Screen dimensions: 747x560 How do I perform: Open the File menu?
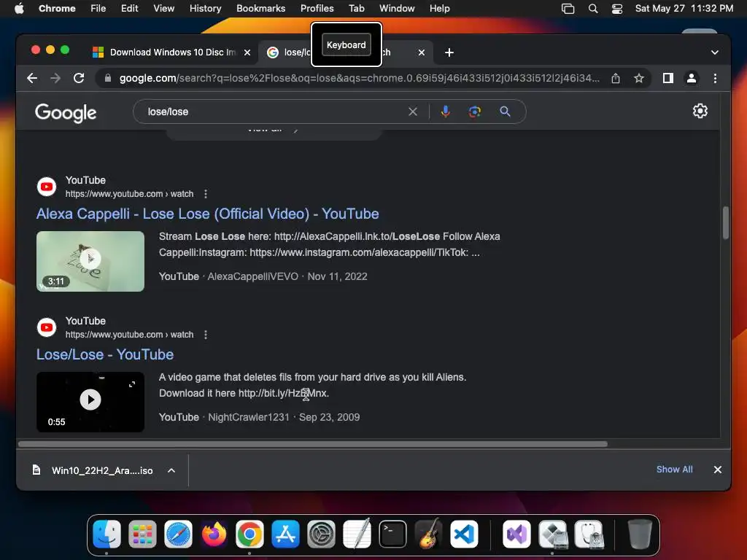pyautogui.click(x=98, y=9)
